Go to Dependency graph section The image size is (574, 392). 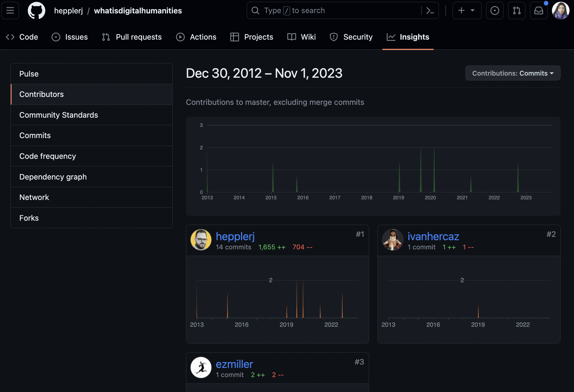click(x=53, y=177)
